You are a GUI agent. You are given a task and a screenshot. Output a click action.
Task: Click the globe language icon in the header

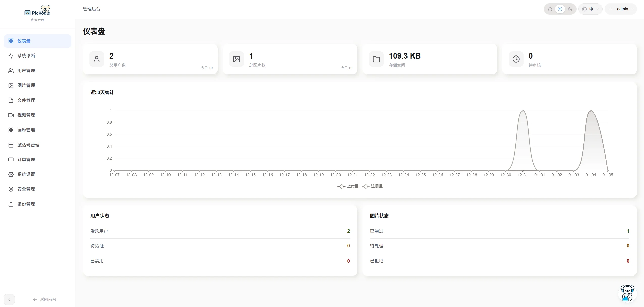(x=585, y=9)
